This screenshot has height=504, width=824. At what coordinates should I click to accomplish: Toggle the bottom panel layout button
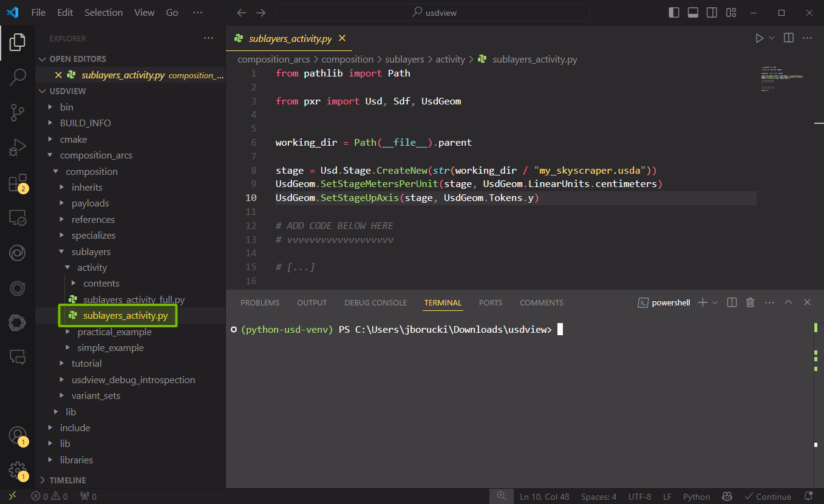[x=693, y=13]
